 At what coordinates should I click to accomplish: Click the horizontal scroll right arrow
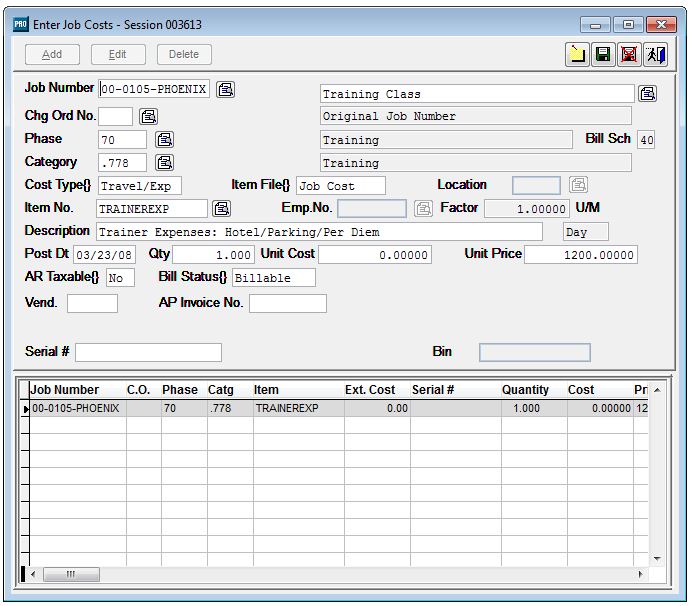[641, 575]
